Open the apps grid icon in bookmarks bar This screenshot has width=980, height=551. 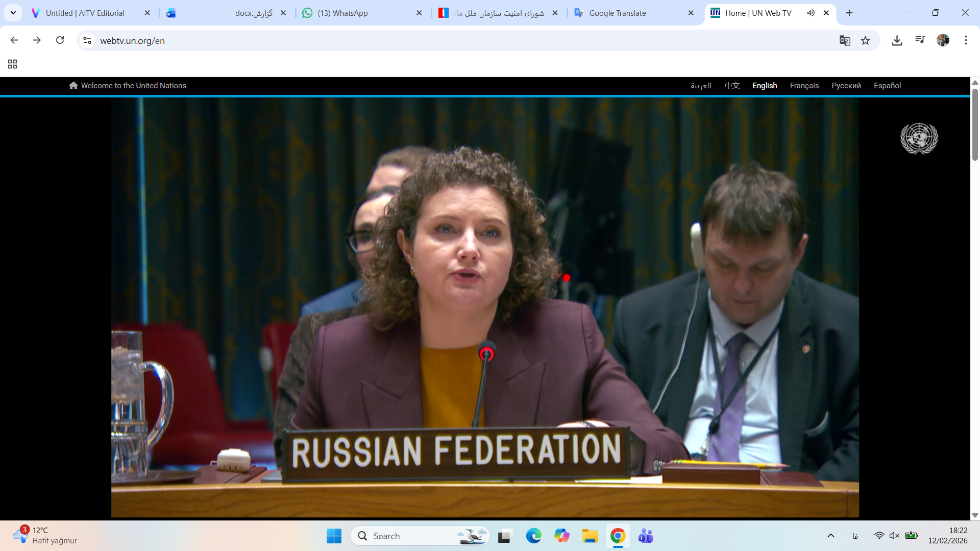point(13,64)
